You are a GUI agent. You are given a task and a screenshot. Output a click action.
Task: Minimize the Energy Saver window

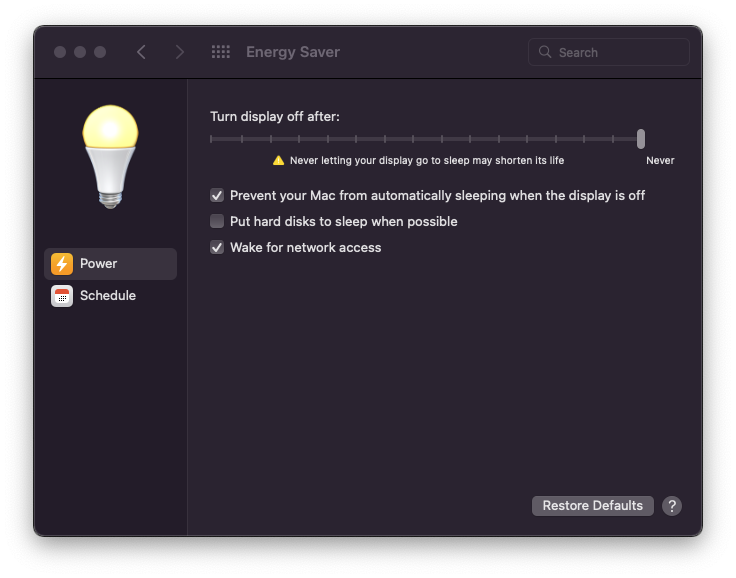pos(80,52)
